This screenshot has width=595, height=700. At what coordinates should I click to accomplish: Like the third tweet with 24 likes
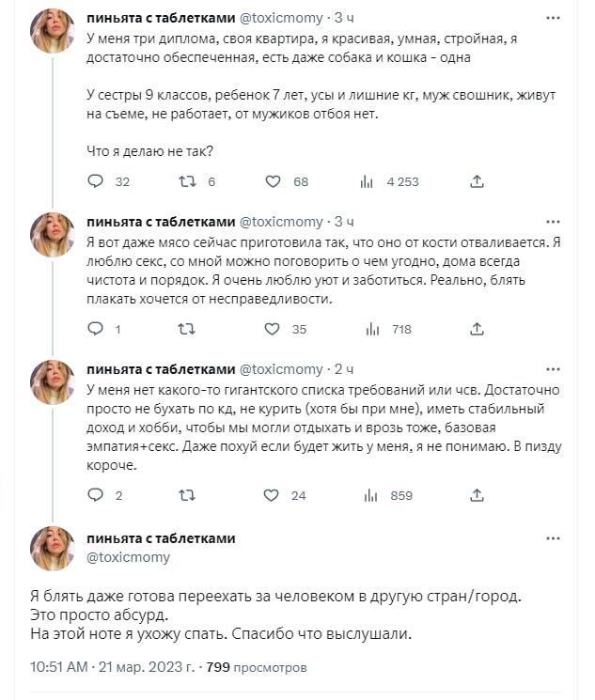click(273, 495)
